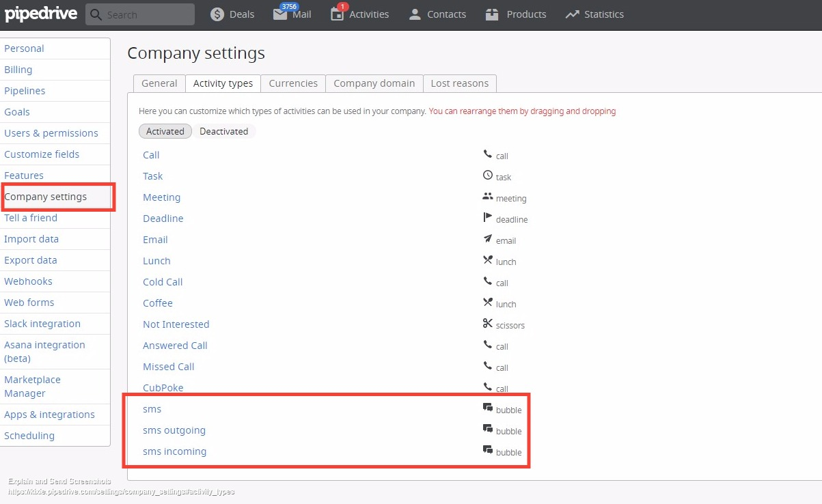Switch to the General tab
This screenshot has height=504, width=822.
159,83
